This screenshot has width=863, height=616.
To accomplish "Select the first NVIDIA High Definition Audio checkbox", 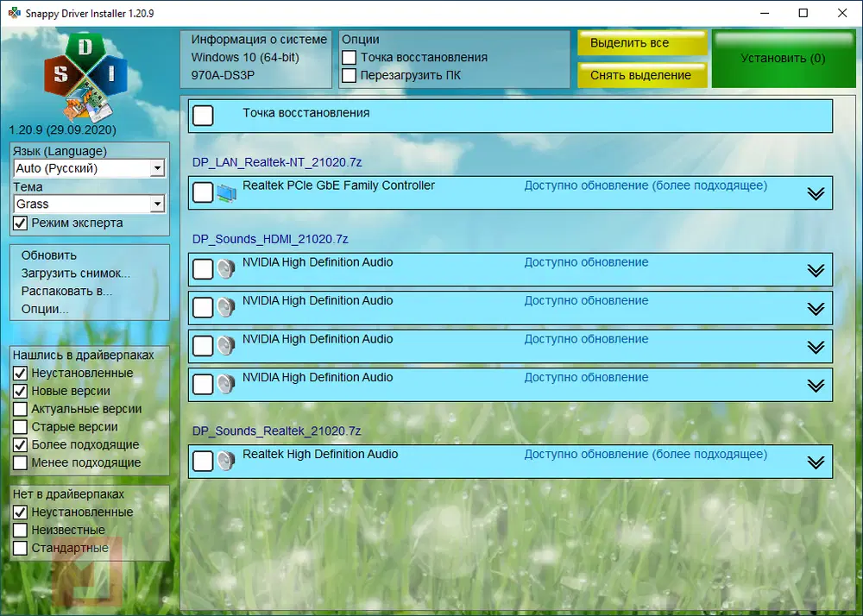I will pos(203,269).
